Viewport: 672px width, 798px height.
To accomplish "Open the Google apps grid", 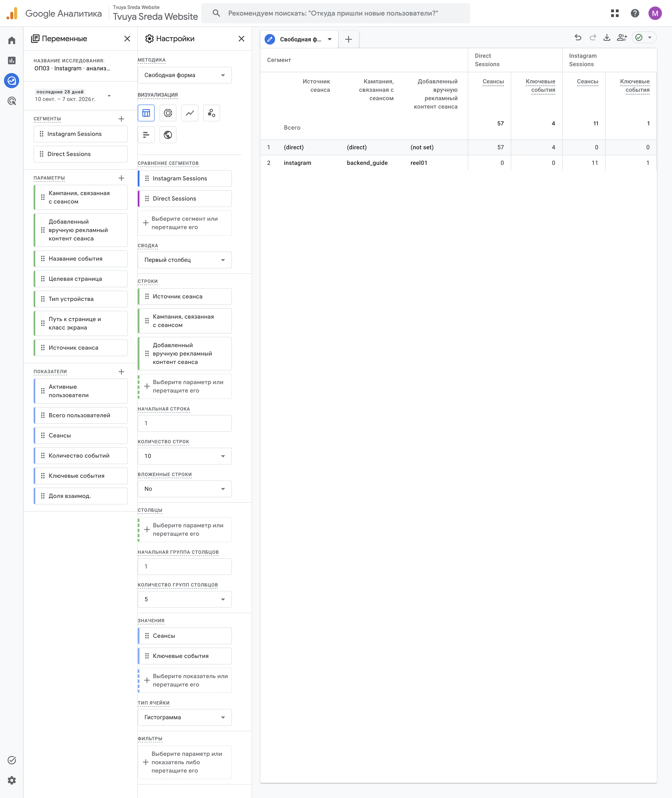I will [x=615, y=13].
